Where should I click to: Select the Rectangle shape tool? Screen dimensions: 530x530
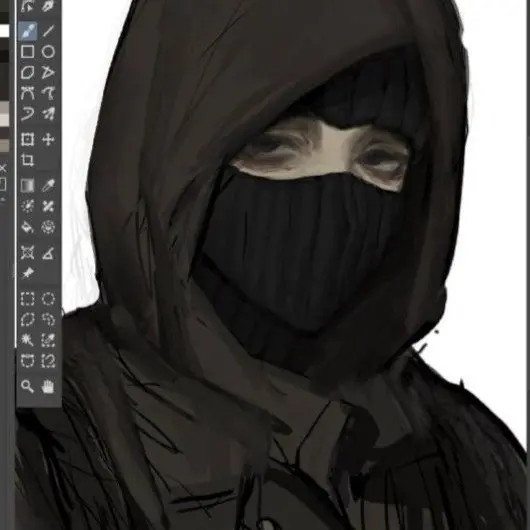27,52
